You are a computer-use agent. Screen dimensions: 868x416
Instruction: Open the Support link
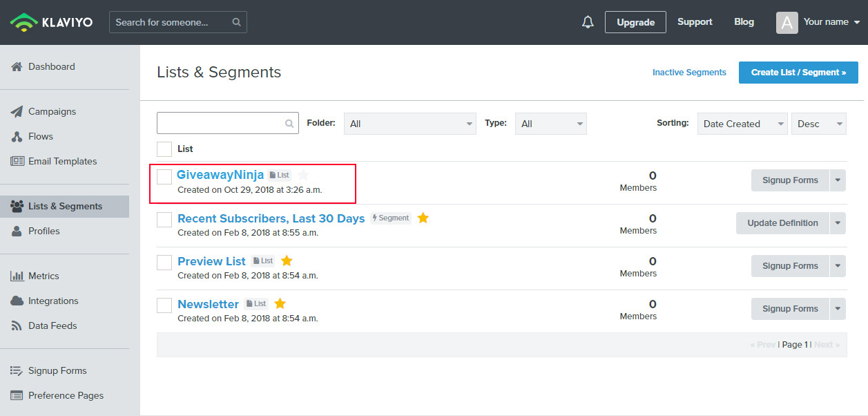click(x=695, y=22)
